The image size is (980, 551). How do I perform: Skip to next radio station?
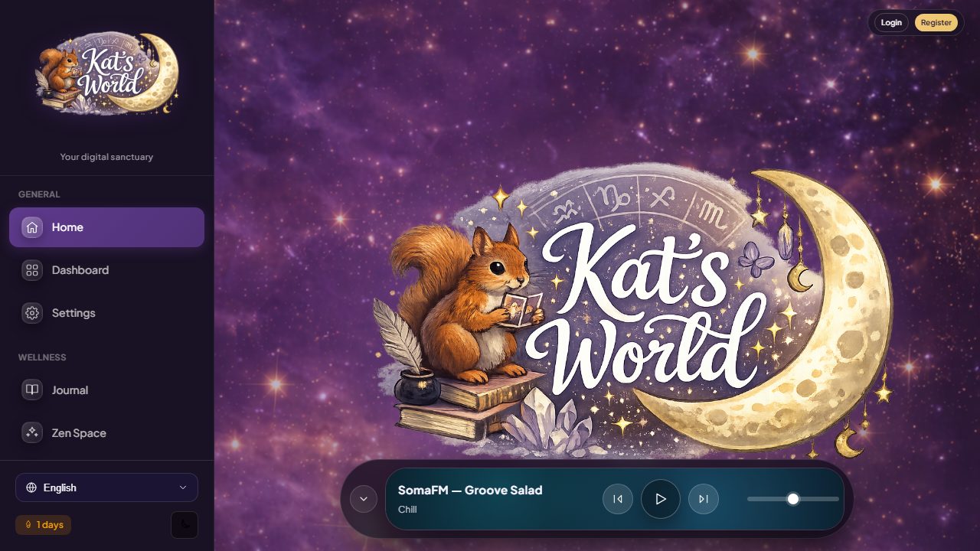pos(704,499)
